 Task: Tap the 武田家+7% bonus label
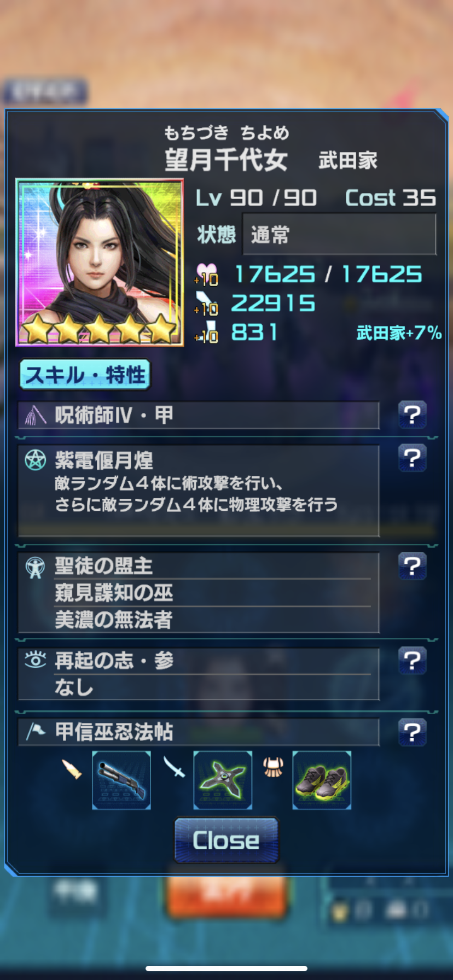pyautogui.click(x=399, y=332)
